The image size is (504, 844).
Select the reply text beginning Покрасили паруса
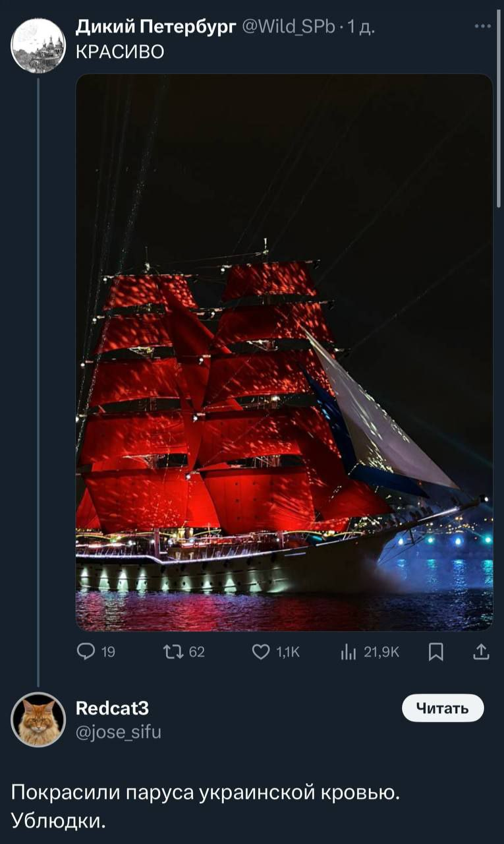(206, 806)
